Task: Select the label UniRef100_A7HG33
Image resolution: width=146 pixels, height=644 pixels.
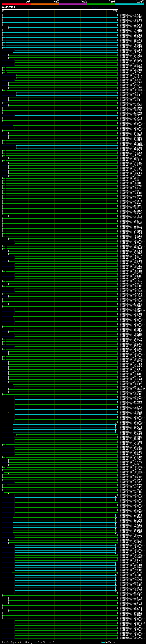Action: [x=131, y=572]
